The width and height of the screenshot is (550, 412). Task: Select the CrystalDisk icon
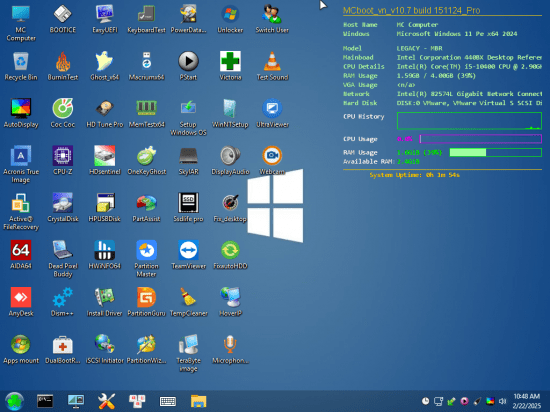point(62,207)
